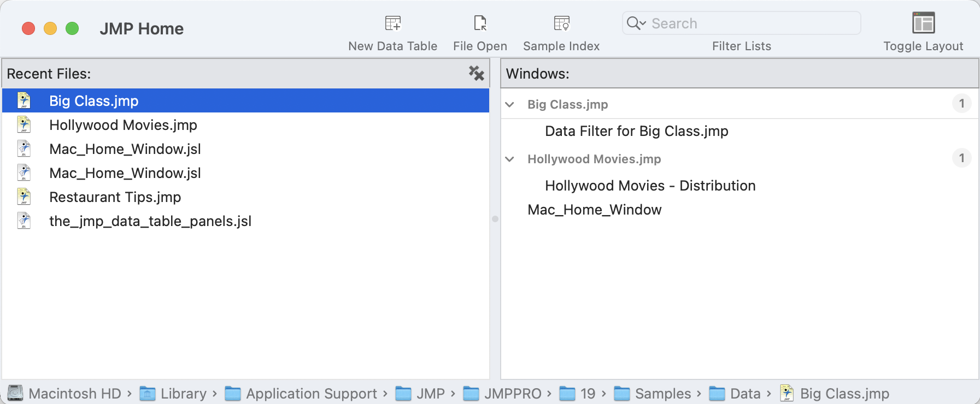Click the count badge for Big Class.jmp
Screen dimensions: 980x404
pos(961,104)
